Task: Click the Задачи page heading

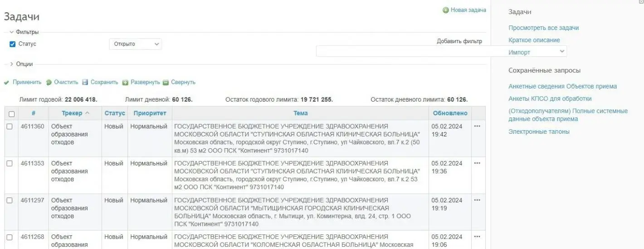Action: click(x=21, y=17)
